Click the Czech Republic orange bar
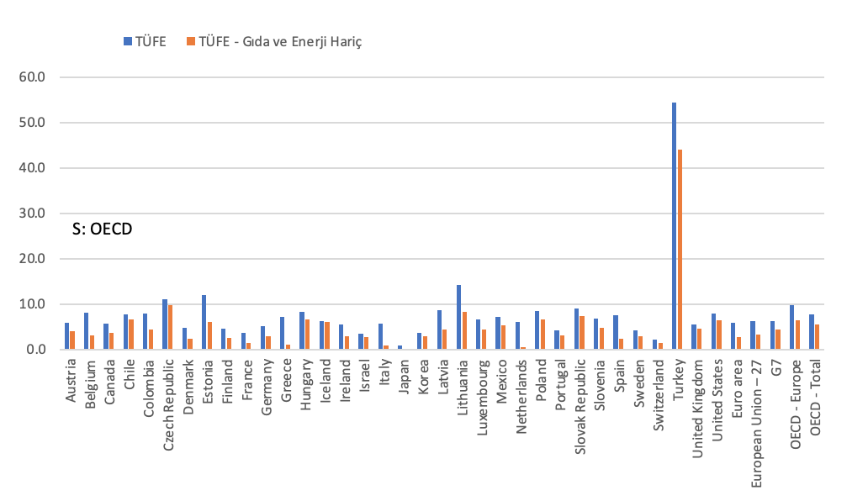868x501 pixels. click(x=171, y=327)
